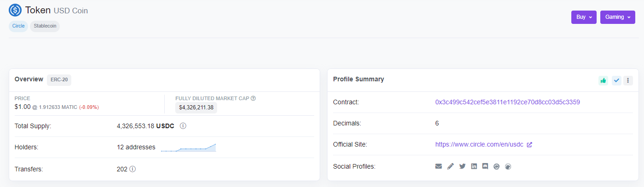This screenshot has width=644, height=187.
Task: Open the Twitter profile icon
Action: [462, 166]
